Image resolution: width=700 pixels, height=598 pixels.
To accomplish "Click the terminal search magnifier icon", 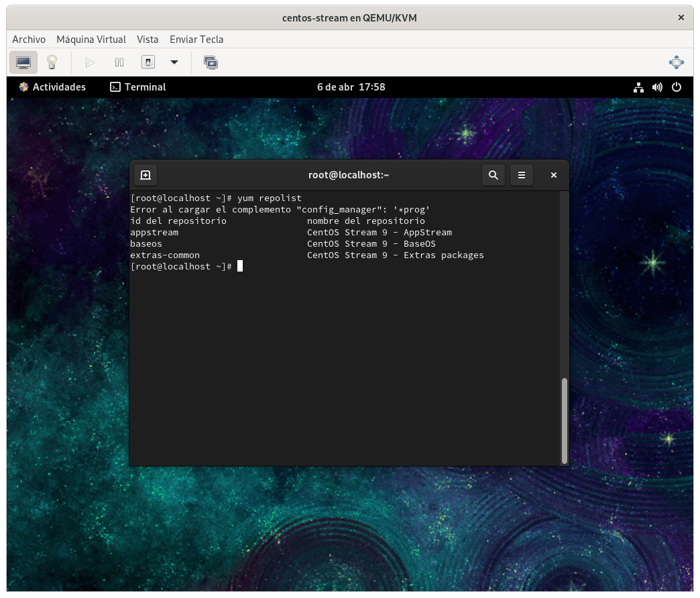I will pos(493,175).
